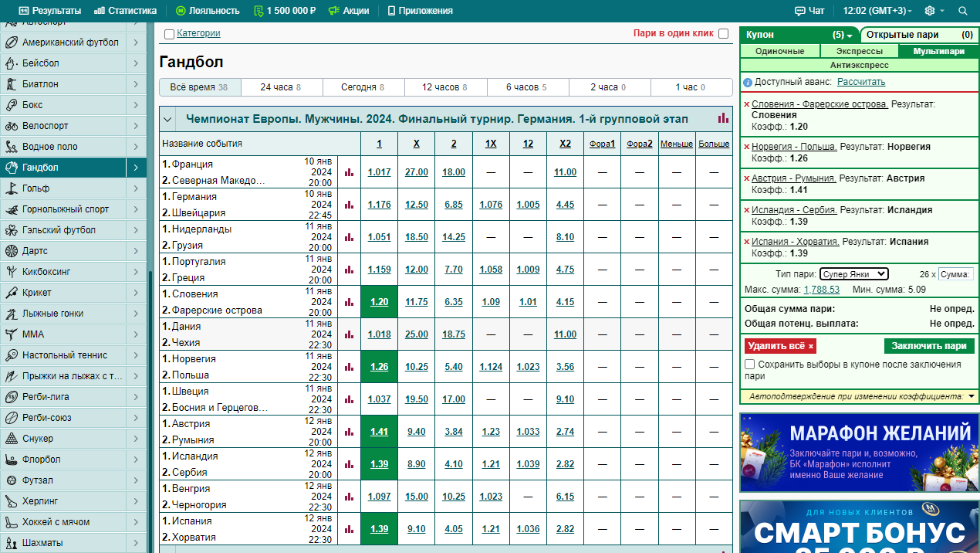980x553 pixels.
Task: Filter events by Сегодня
Action: click(x=363, y=87)
